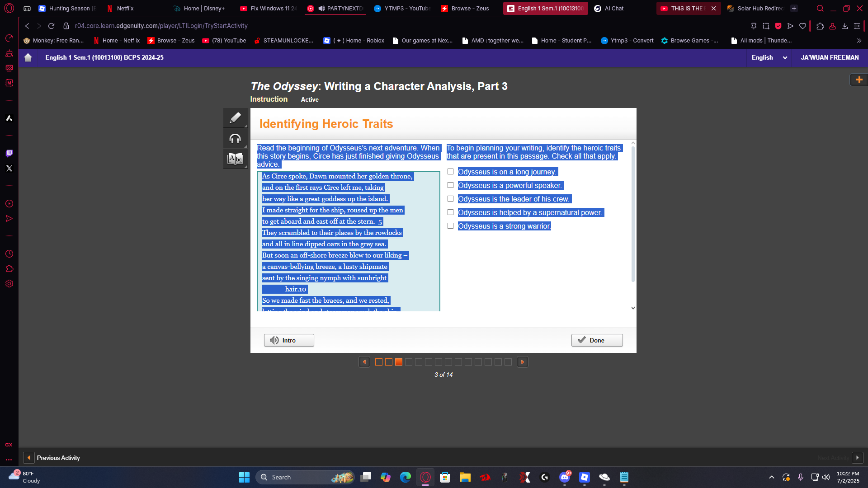Viewport: 868px width, 488px height.
Task: Open the pencil highlighter tool
Action: (x=235, y=118)
